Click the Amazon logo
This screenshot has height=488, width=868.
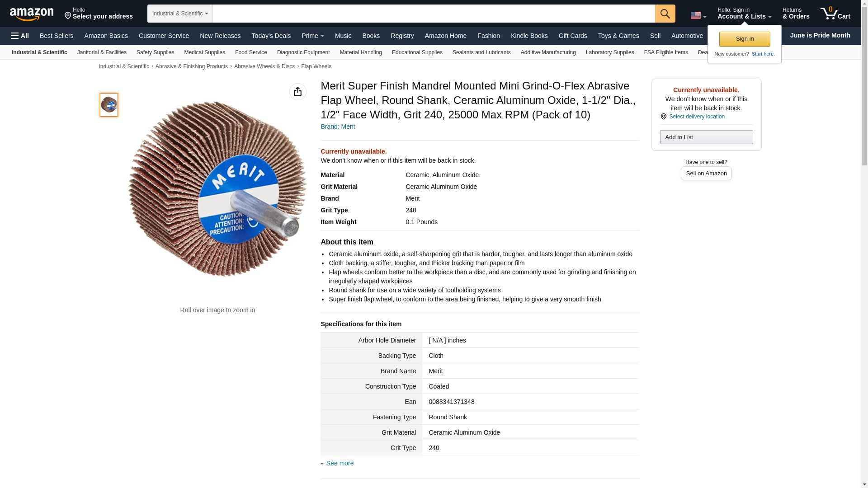(x=32, y=14)
